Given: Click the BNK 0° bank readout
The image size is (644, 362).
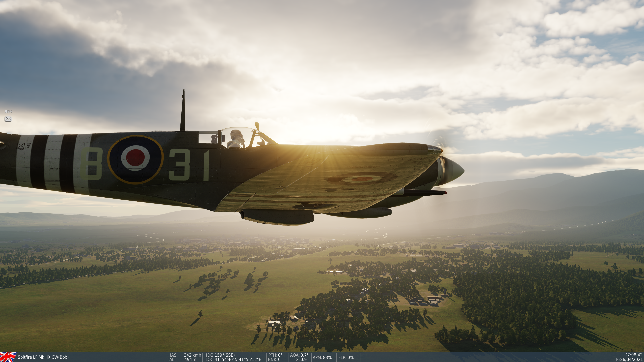Looking at the screenshot, I should click(275, 359).
